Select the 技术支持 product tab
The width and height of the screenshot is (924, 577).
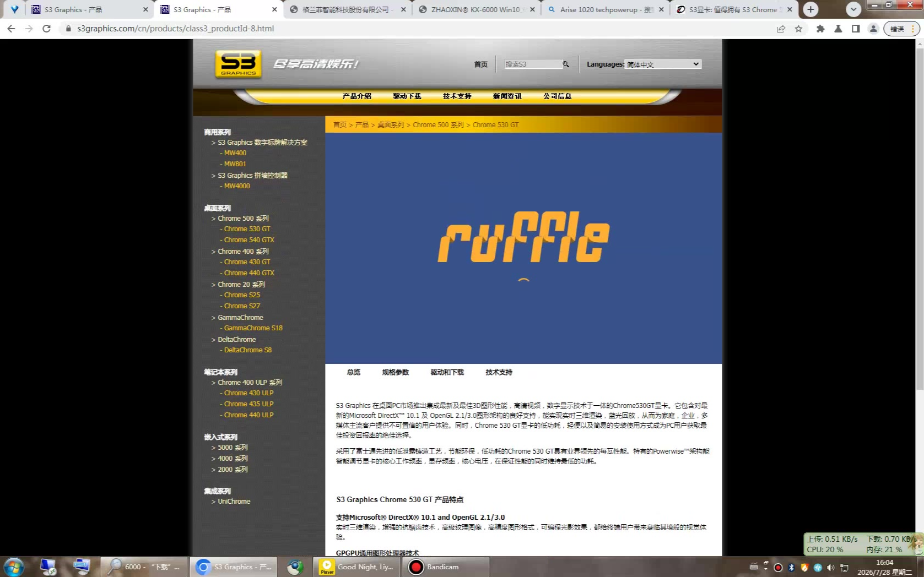499,372
